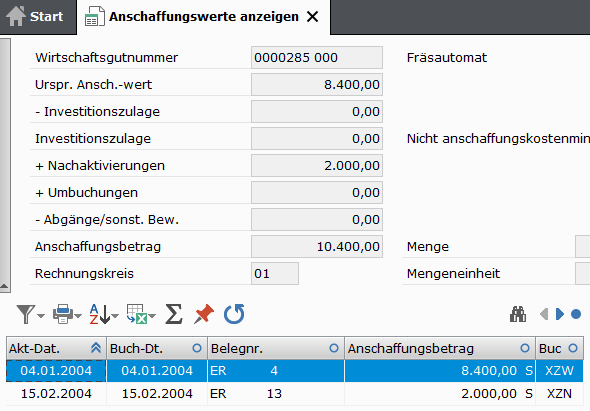Select the row dated 15.02.2004
The width and height of the screenshot is (590, 411).
(295, 394)
